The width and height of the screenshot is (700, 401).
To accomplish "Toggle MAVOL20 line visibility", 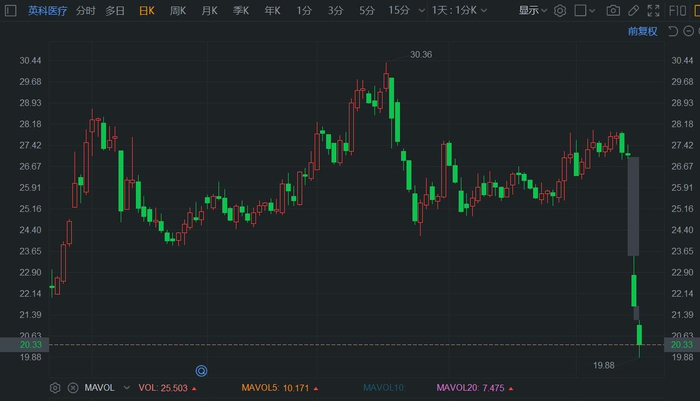I will [461, 387].
